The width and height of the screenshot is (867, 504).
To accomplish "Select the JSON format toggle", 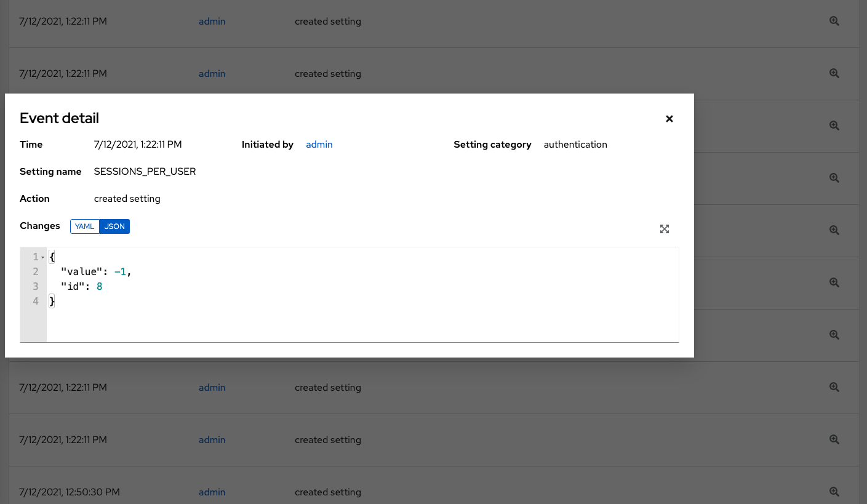I will 114,226.
